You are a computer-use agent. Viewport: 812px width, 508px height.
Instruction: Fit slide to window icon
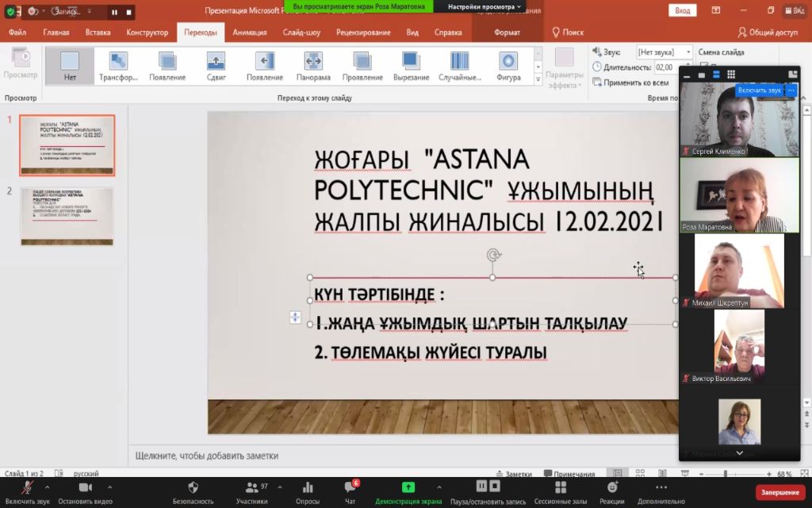pos(804,473)
